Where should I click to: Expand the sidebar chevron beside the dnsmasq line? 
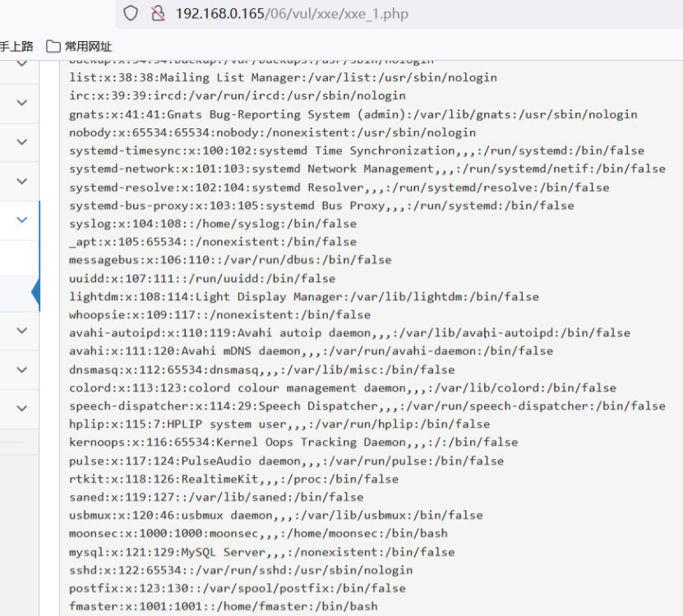[x=22, y=369]
